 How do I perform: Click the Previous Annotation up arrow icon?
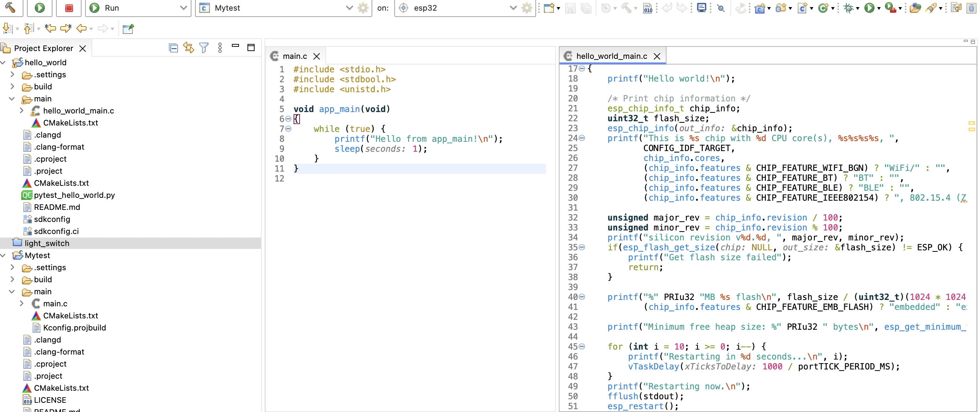click(28, 28)
